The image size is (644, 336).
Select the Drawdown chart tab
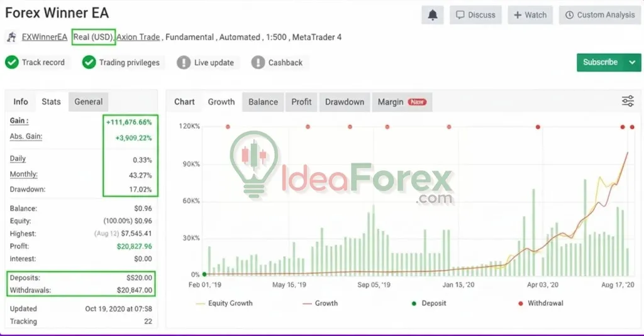click(x=344, y=102)
